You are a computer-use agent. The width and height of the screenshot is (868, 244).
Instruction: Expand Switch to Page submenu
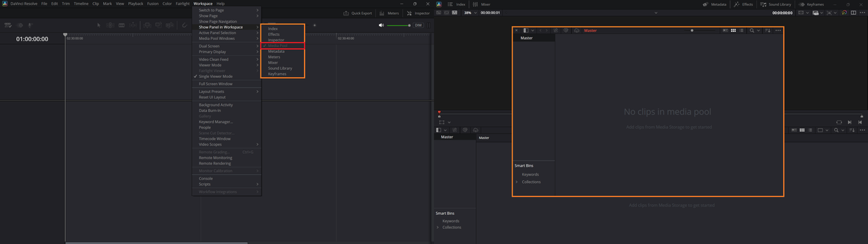[226, 10]
